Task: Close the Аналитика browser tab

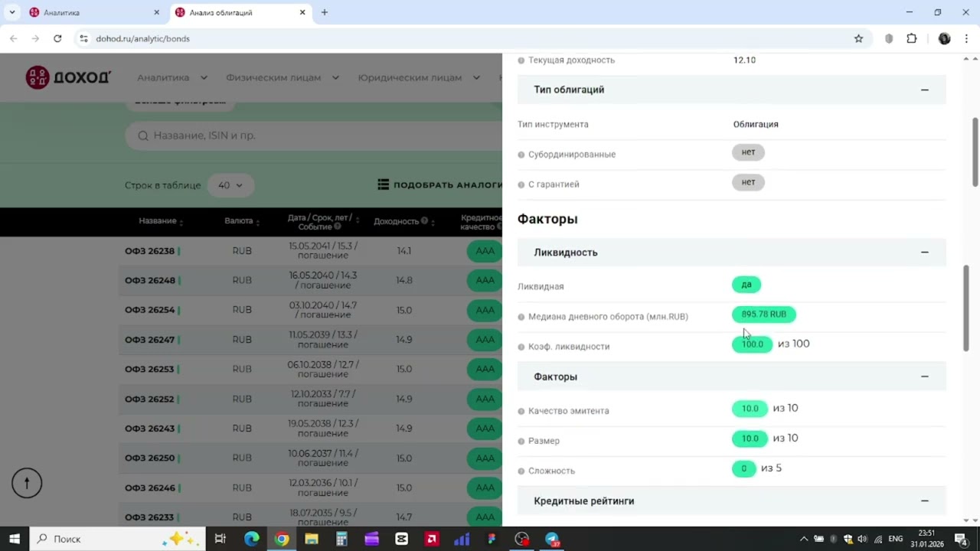Action: point(156,12)
